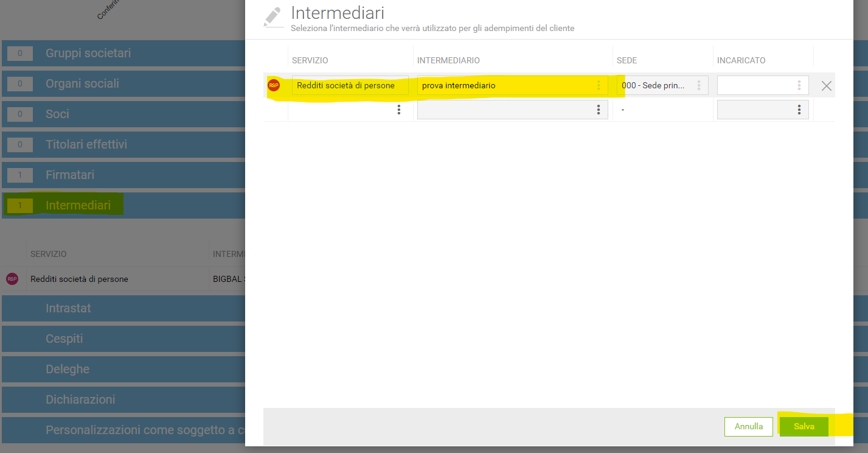The image size is (868, 453).
Task: Expand the Organi sociali section
Action: [x=123, y=84]
